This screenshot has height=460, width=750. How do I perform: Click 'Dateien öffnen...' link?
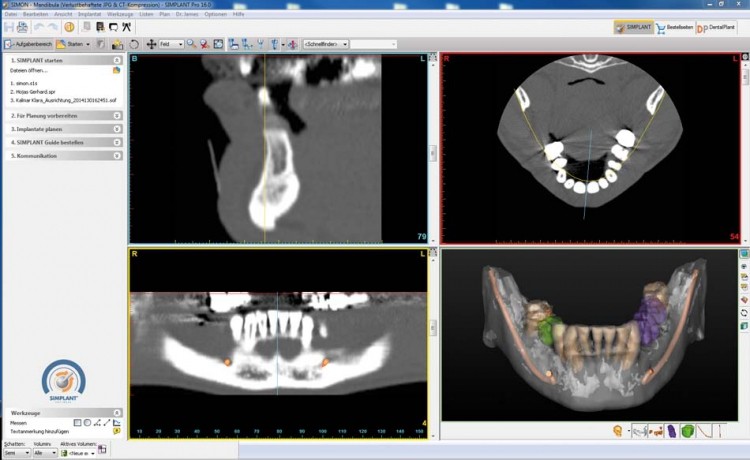29,70
